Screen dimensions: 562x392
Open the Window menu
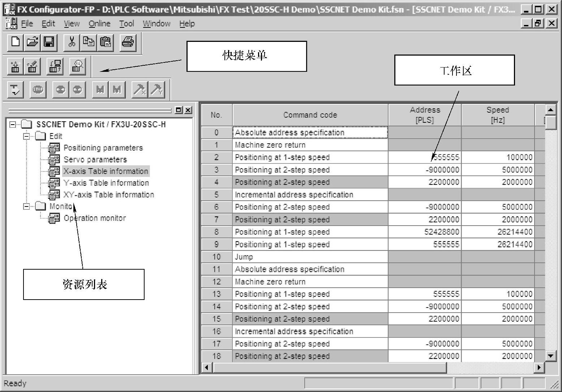156,24
